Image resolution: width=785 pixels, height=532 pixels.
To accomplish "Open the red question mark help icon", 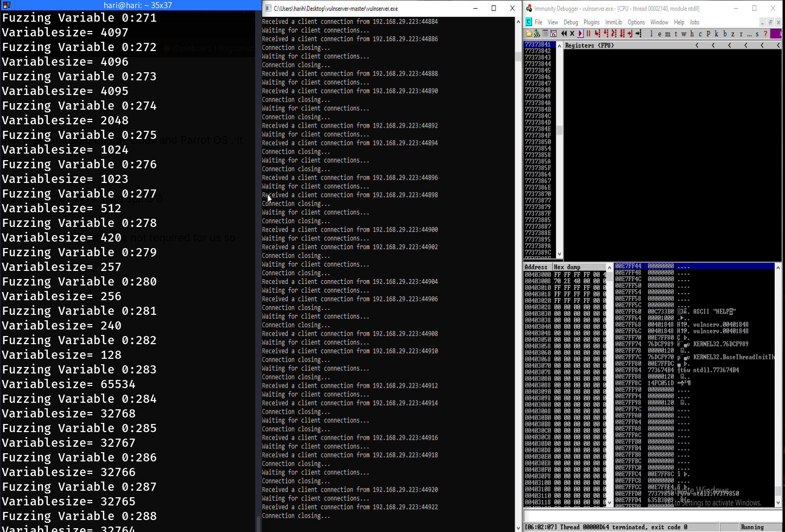I will coord(765,34).
